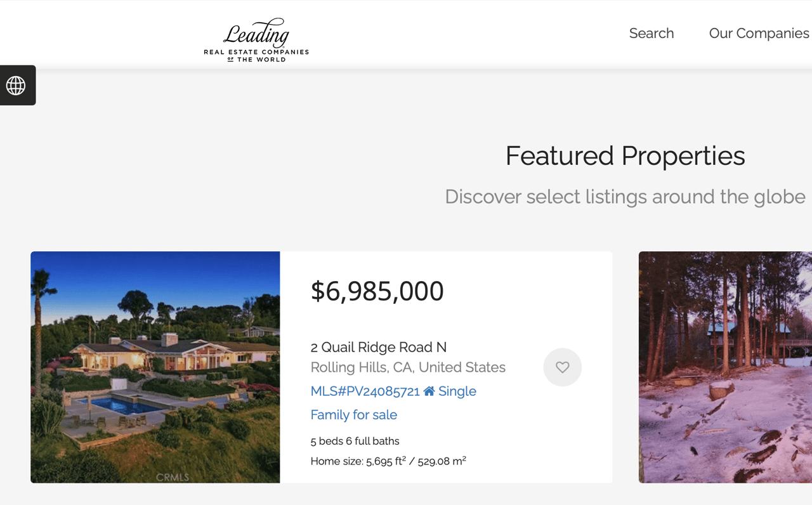Click the CRMLS watermark on the photo
812x505 pixels.
173,477
